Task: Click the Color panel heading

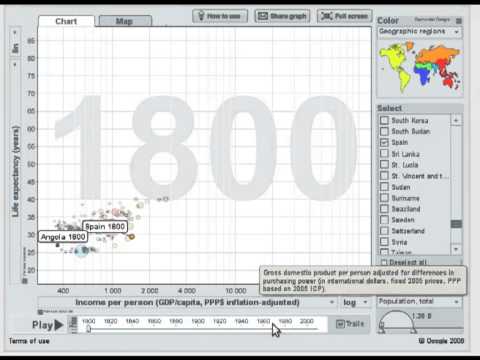Action: coord(388,21)
